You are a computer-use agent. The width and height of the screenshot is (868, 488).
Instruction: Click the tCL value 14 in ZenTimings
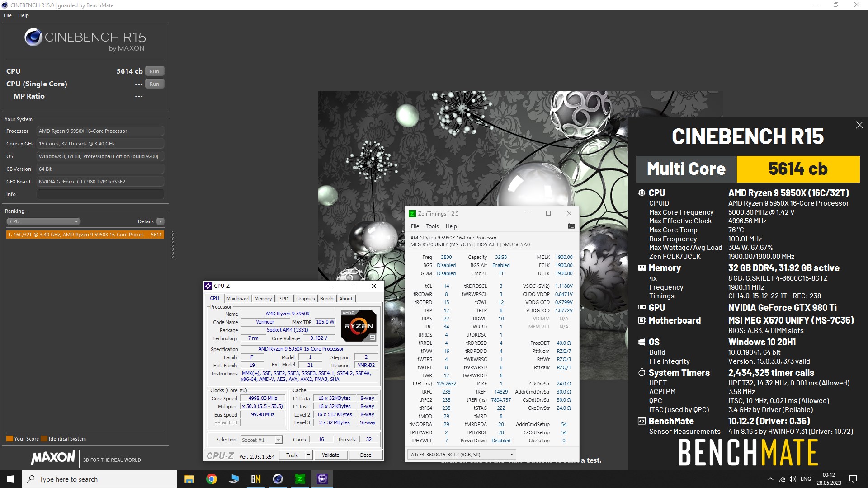tap(446, 286)
